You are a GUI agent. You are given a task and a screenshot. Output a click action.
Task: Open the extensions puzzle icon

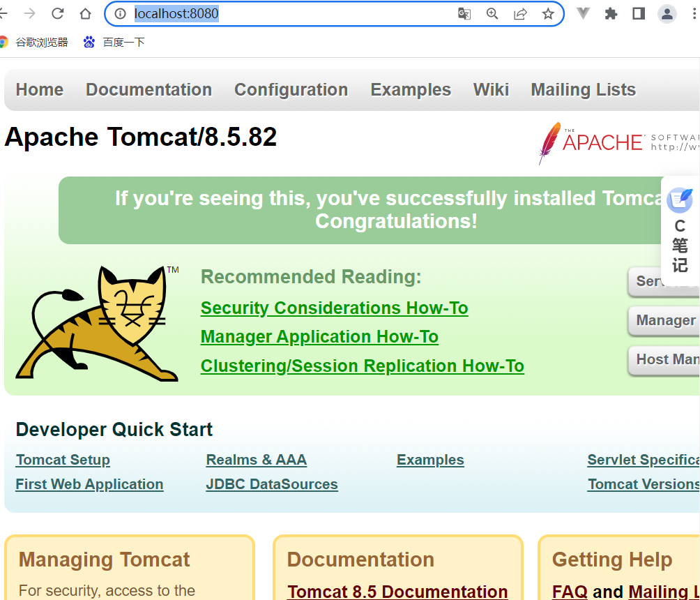pyautogui.click(x=611, y=14)
